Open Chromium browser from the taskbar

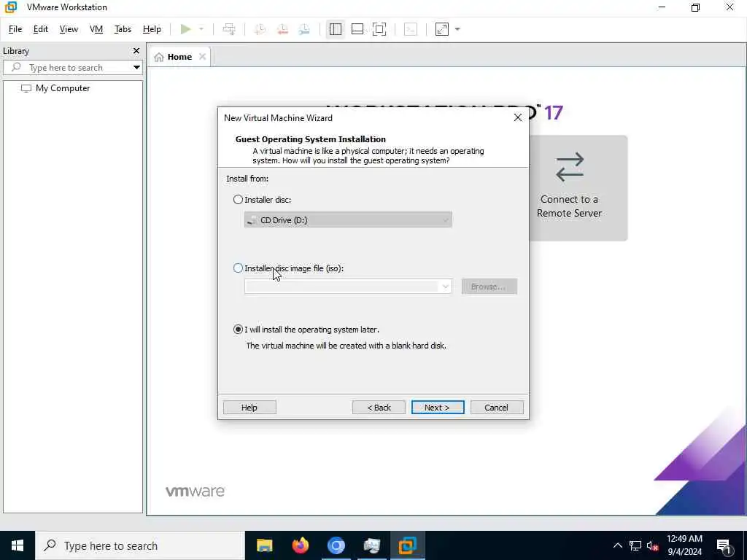point(336,545)
